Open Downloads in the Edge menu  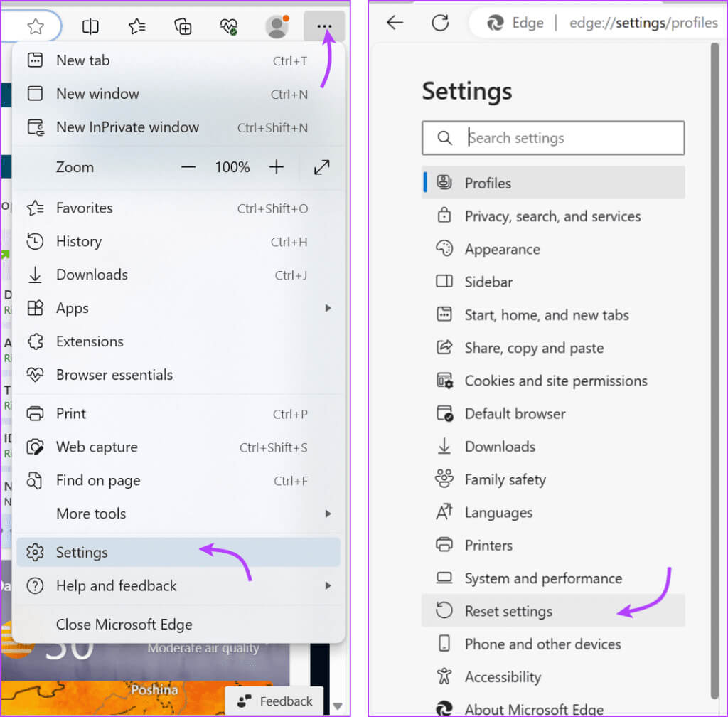(x=178, y=275)
